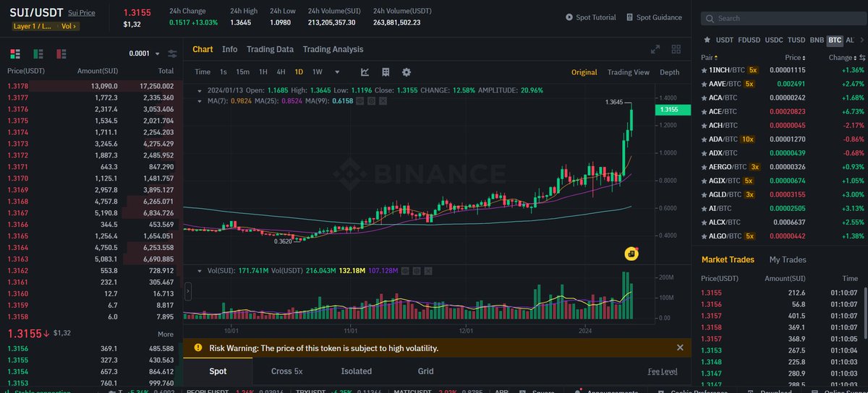Click the play icon beside Spot Tutorial

pos(569,17)
